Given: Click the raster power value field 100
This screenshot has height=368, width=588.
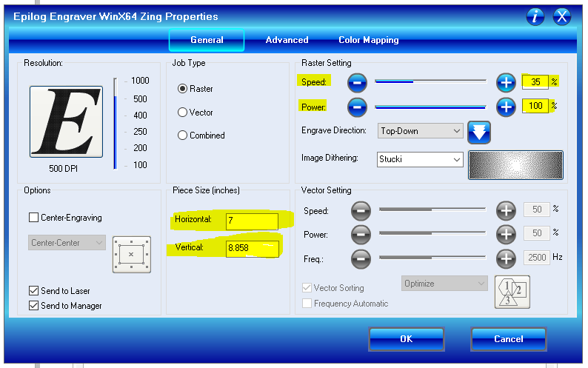Looking at the screenshot, I should 535,106.
